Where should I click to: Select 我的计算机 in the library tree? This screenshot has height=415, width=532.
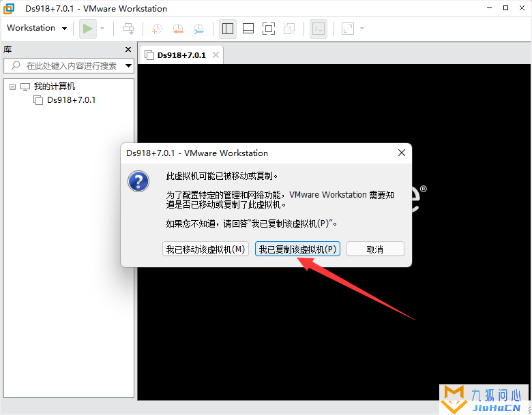click(55, 87)
